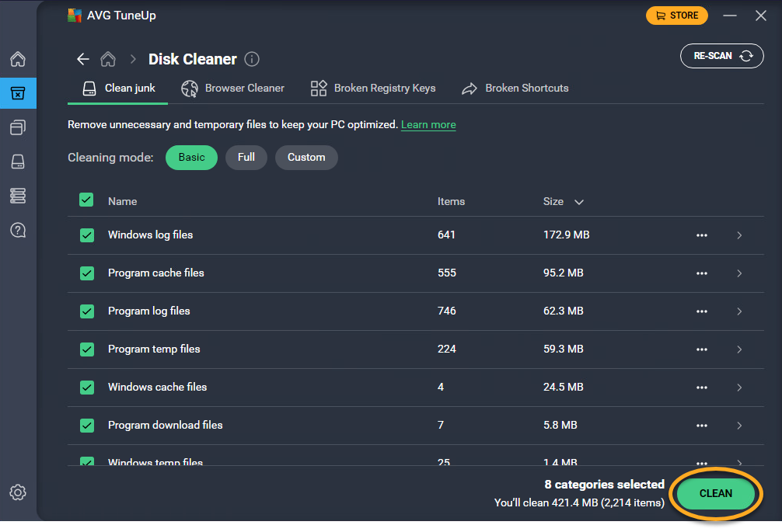Toggle the select-all checkbox in header row
This screenshot has height=532, width=782.
tap(87, 200)
